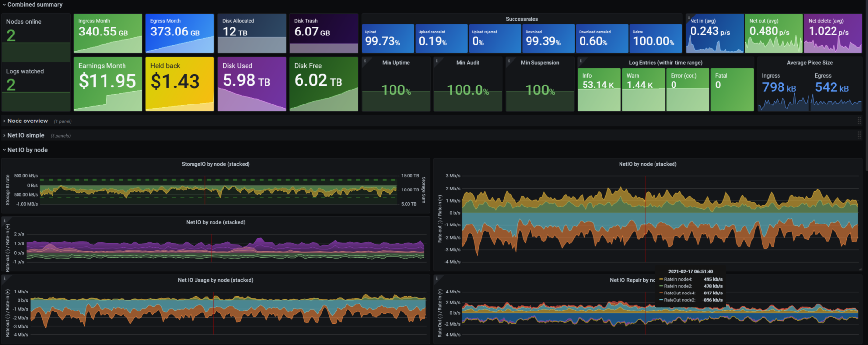Click the page vertical scrollbar
Viewport: 868px width, 345px height.
[865, 97]
